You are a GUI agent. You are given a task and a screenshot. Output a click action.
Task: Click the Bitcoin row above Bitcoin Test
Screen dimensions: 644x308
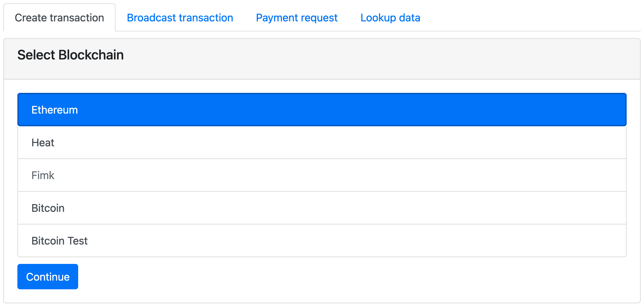point(322,208)
